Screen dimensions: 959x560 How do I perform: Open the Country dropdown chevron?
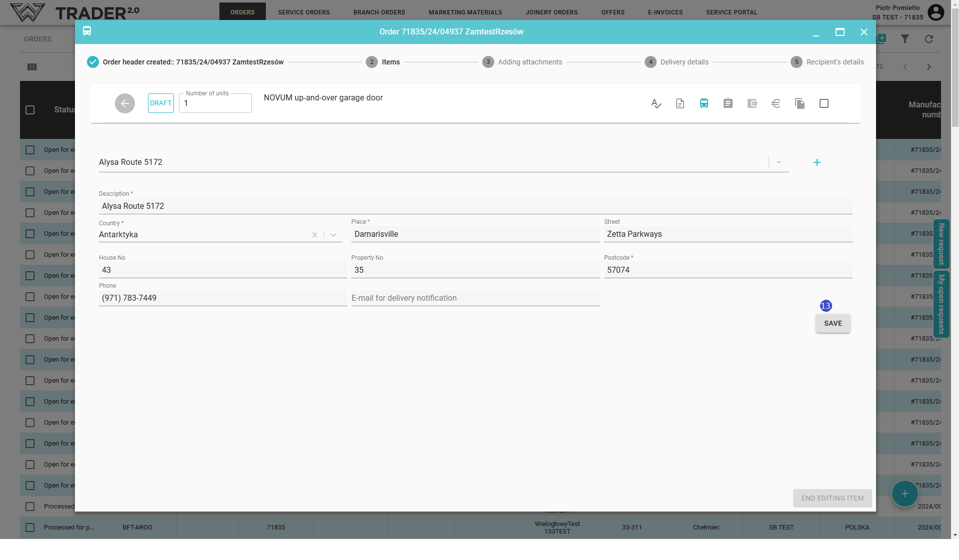point(333,235)
